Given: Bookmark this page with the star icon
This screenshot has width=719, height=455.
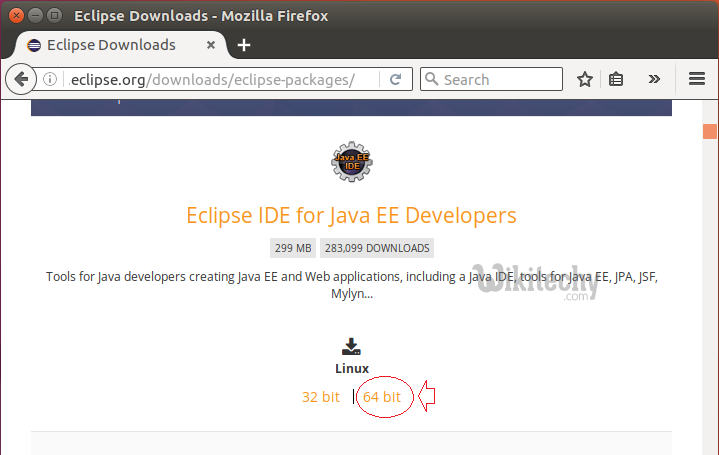Looking at the screenshot, I should point(585,80).
